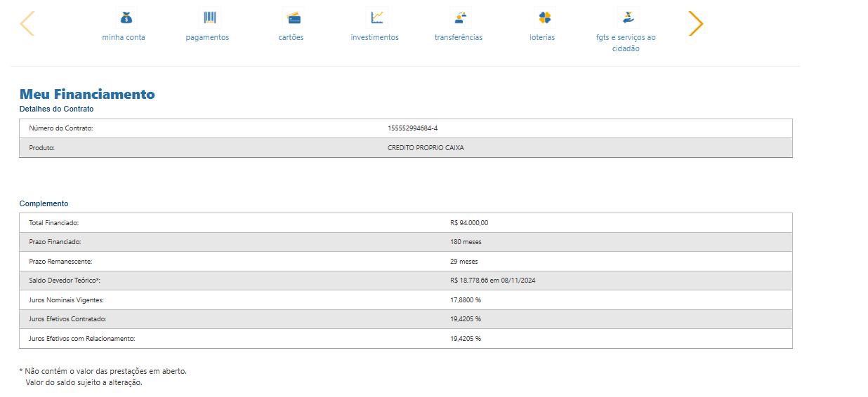Click the Meu Financiamento heading
Screen dimensions: 868x397
click(87, 94)
